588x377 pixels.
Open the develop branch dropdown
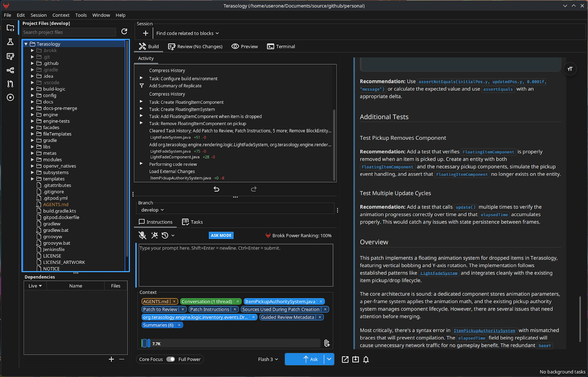(153, 210)
